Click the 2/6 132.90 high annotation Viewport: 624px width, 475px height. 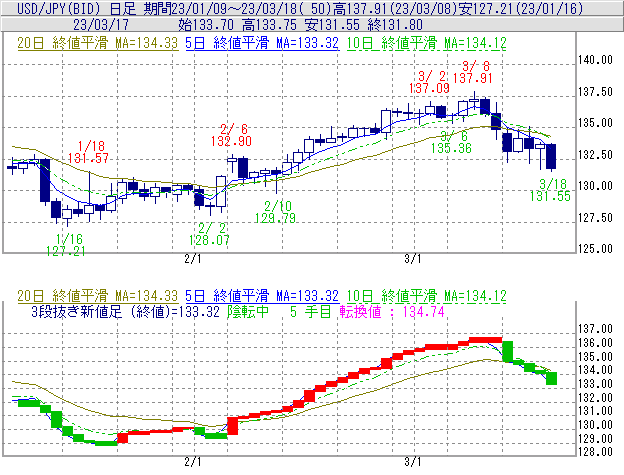tap(231, 135)
